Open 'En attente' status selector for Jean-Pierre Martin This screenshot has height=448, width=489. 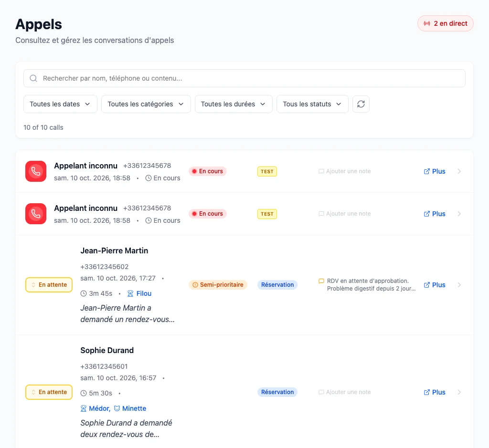pyautogui.click(x=49, y=285)
